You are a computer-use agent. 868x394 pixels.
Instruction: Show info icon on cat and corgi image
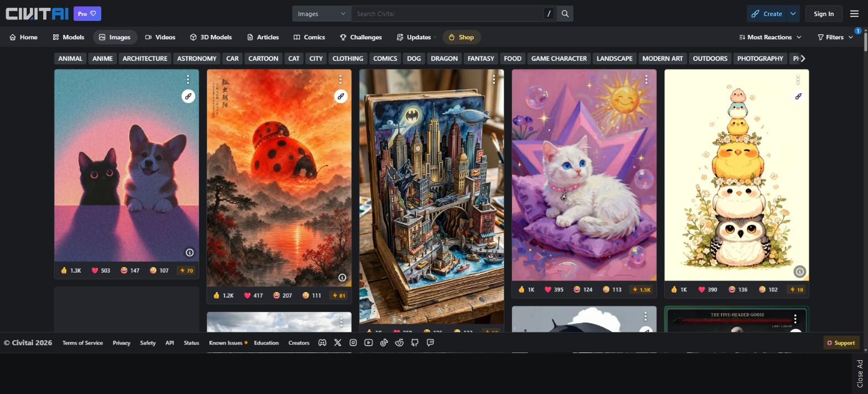(x=189, y=253)
